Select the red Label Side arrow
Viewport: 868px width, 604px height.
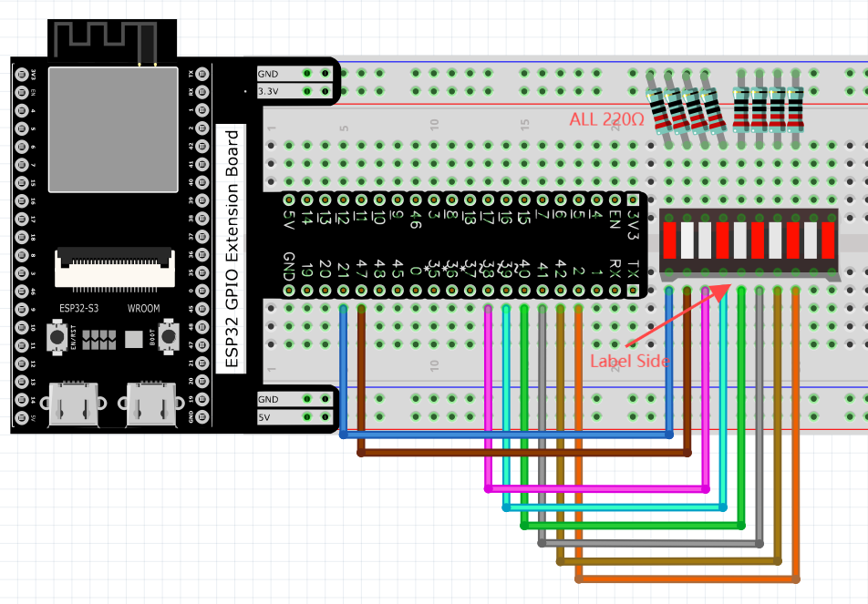coord(677,314)
